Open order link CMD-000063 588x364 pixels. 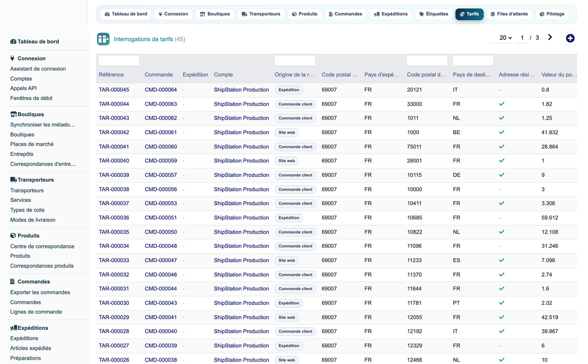(161, 104)
